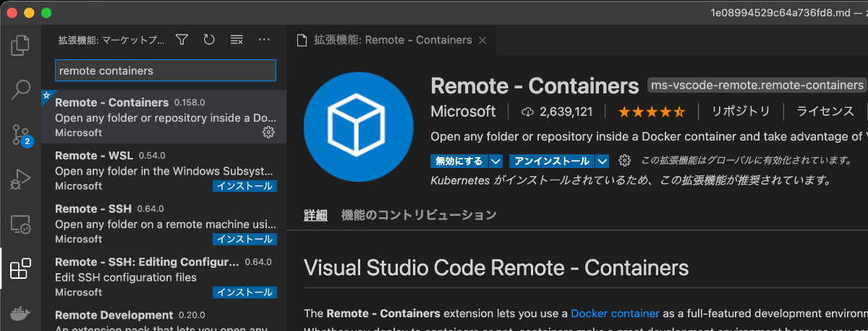The width and height of the screenshot is (868, 331).
Task: Open the Remote Explorer view
Action: [21, 225]
